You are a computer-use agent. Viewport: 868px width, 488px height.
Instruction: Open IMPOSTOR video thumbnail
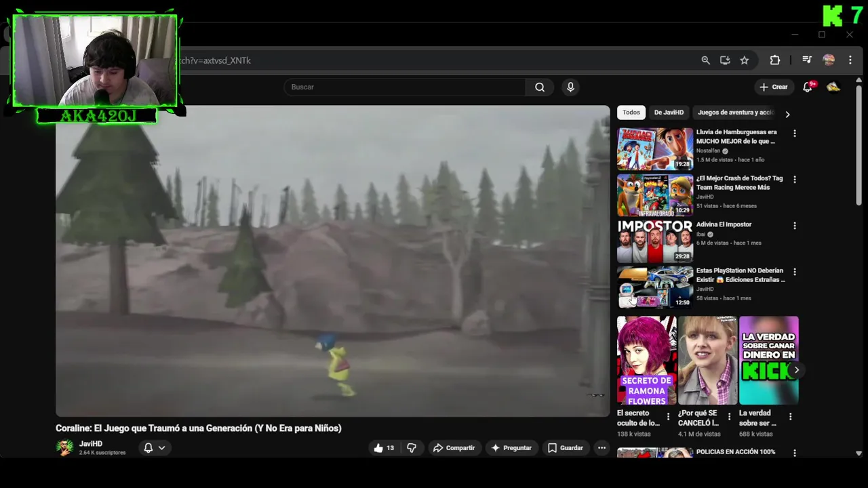pyautogui.click(x=655, y=241)
